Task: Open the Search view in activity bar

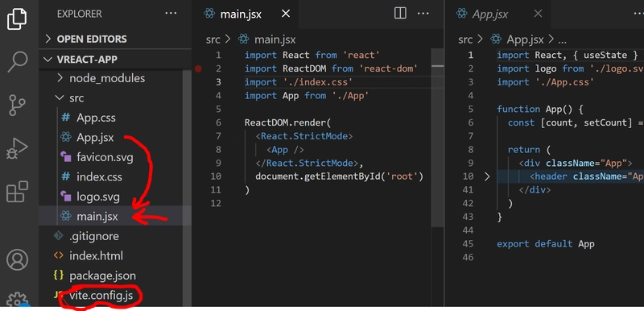Action: click(17, 62)
